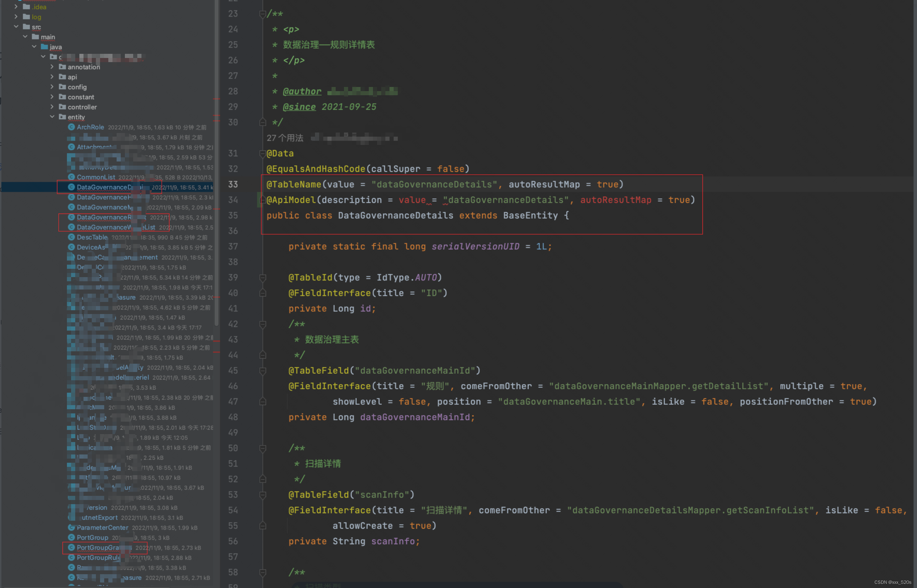The height and width of the screenshot is (588, 917).
Task: Click the java source folder icon
Action: click(x=44, y=47)
